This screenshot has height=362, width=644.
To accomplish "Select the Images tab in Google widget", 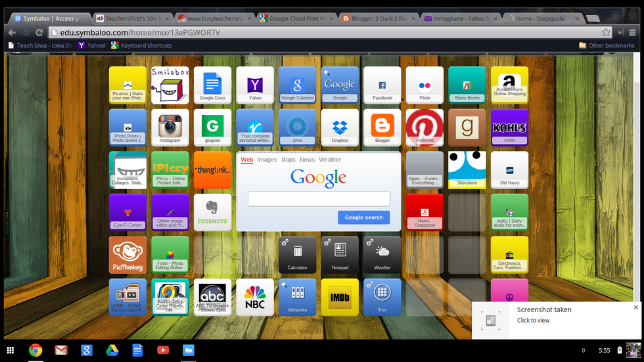I will click(x=267, y=160).
